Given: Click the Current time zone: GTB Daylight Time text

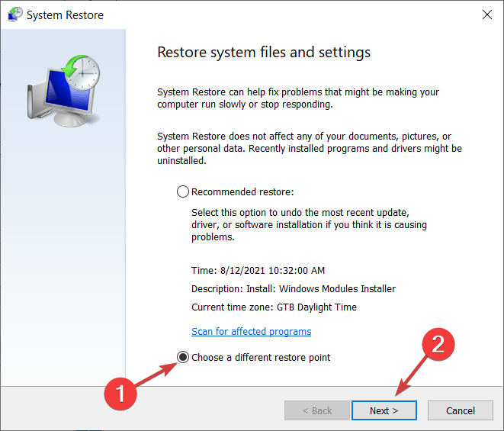Looking at the screenshot, I should tap(274, 307).
